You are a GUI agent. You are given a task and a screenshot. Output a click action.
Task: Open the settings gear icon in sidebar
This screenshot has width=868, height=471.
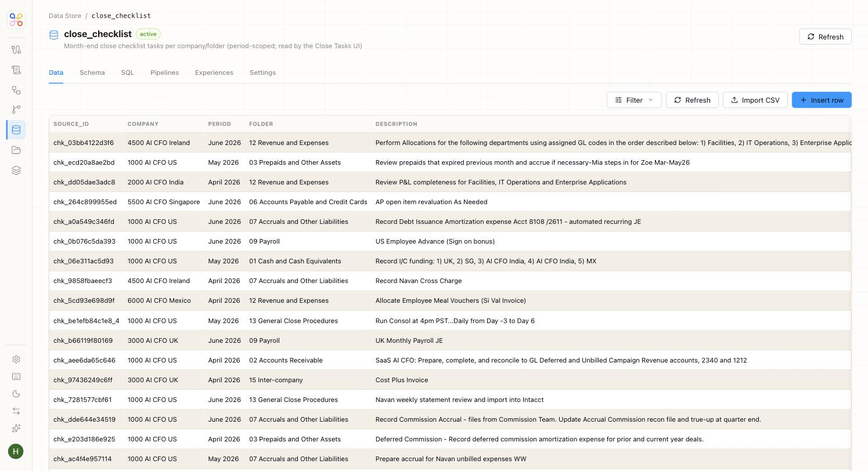(x=16, y=360)
